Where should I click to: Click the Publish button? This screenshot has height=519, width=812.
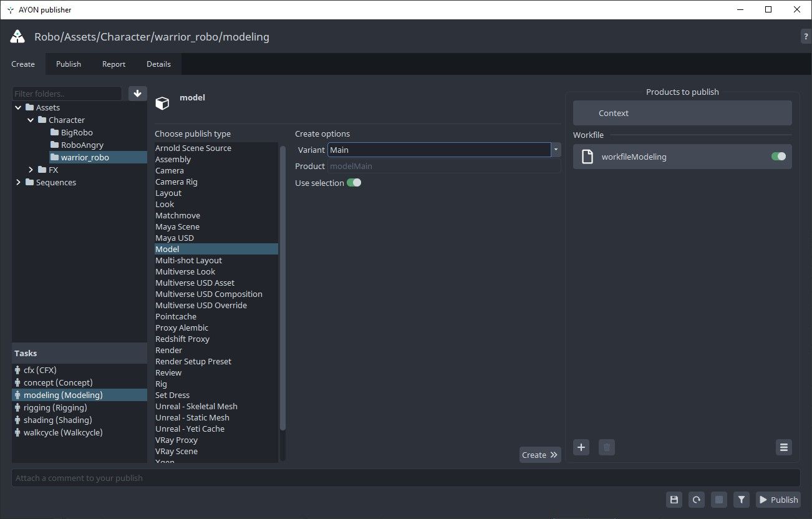click(778, 499)
